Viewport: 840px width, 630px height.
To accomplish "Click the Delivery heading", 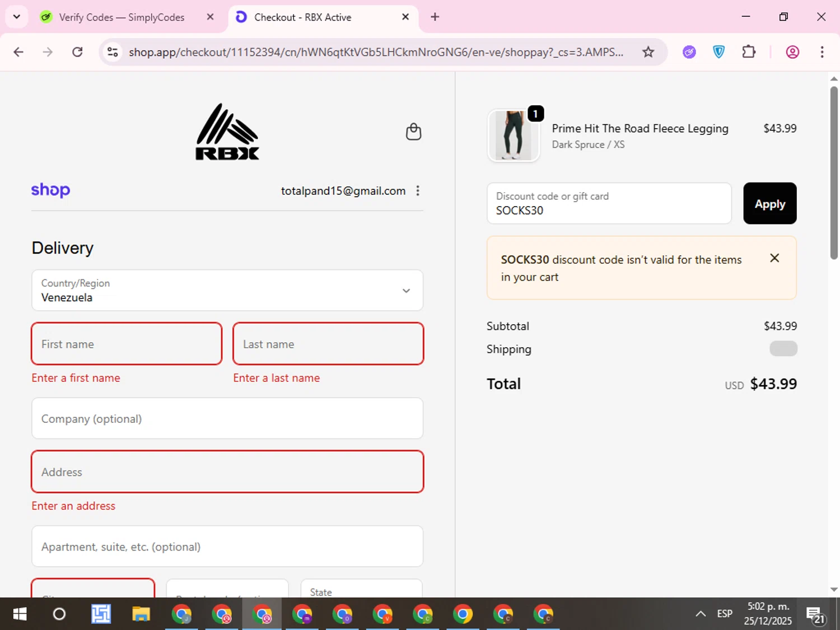I will [63, 248].
